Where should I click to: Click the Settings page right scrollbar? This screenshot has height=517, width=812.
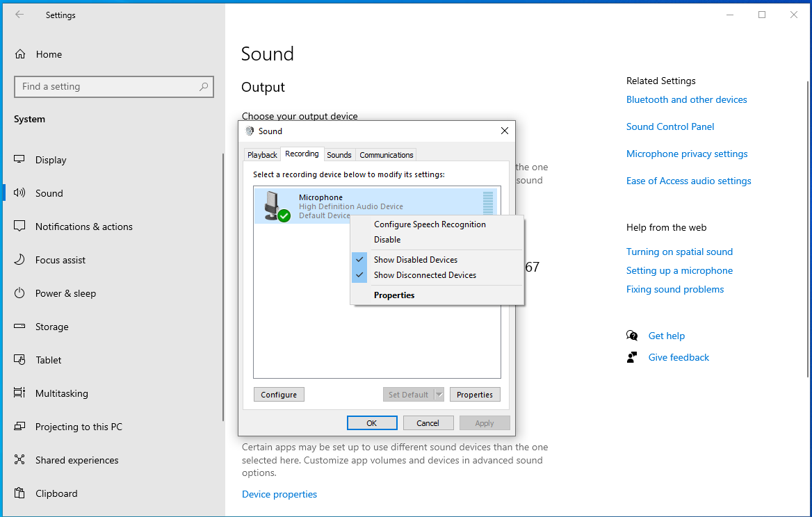tap(809, 229)
